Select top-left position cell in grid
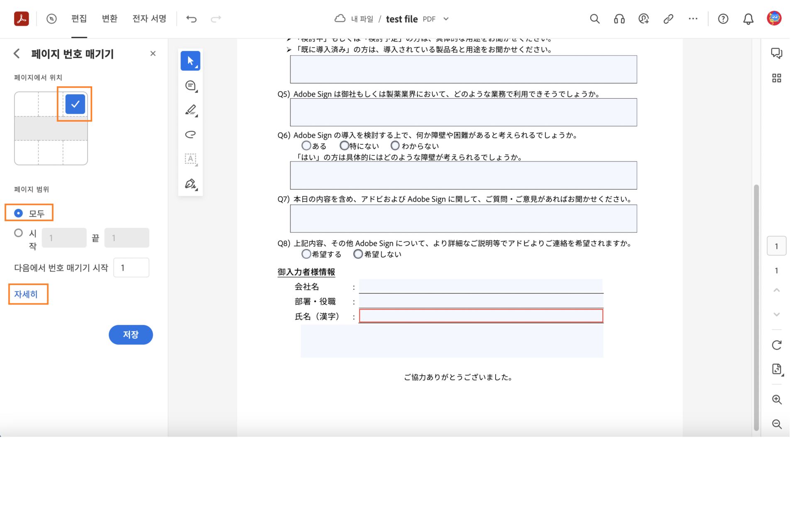This screenshot has height=532, width=797. [27, 104]
